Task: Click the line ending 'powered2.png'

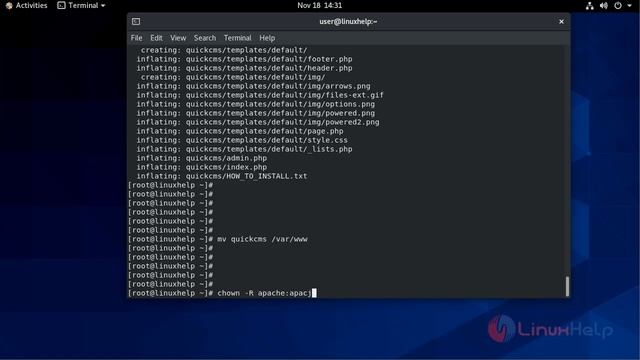Action: coord(258,122)
